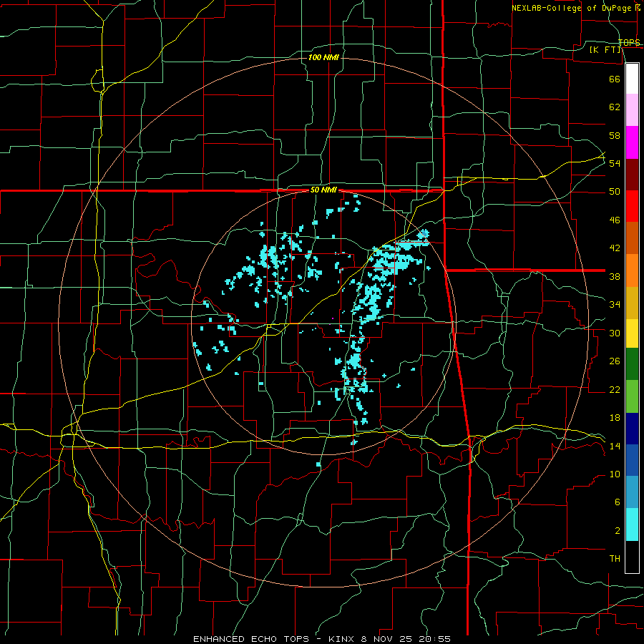Click the legend value 34
The width and height of the screenshot is (644, 644).
tap(615, 305)
